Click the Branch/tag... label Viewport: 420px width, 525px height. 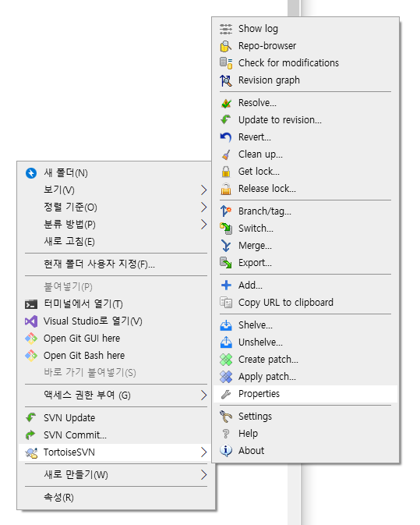(x=265, y=211)
